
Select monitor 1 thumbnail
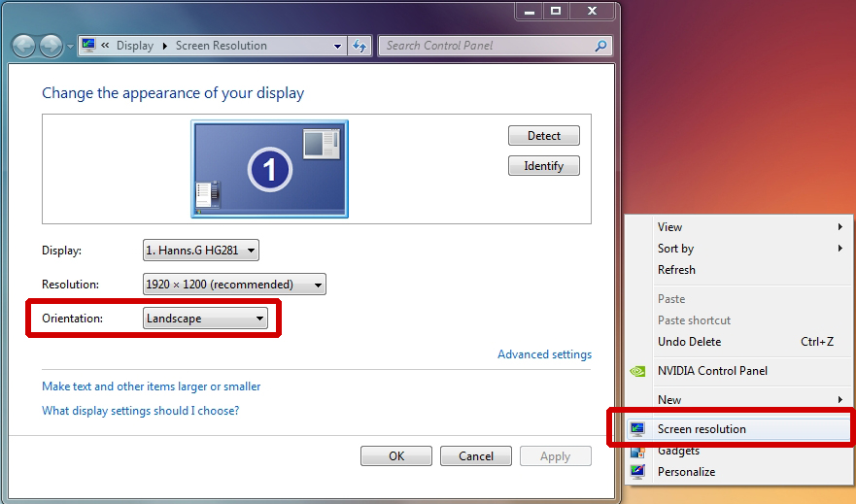[270, 169]
